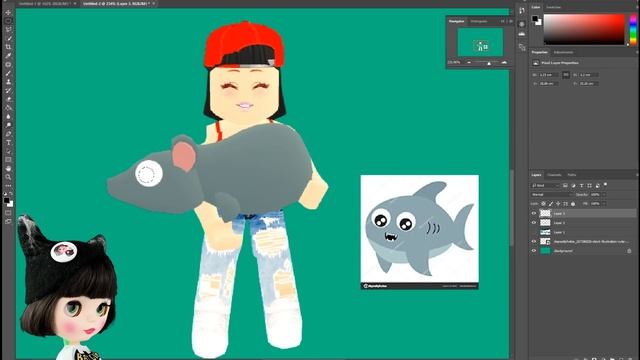640x360 pixels.
Task: Hide the stock illustration layer eye
Action: click(533, 241)
